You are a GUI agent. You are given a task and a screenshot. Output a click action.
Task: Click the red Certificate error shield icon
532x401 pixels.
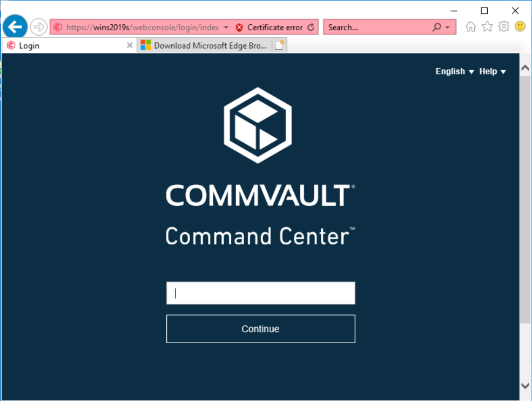click(x=239, y=28)
